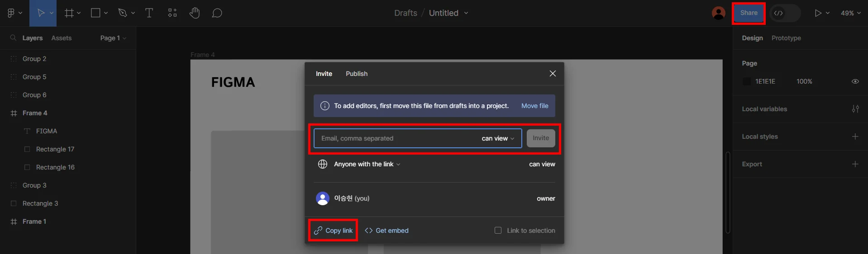The width and height of the screenshot is (868, 254).
Task: Click Get embed
Action: [x=387, y=230]
